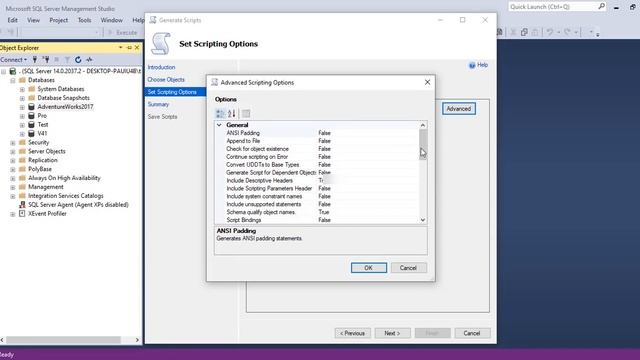The image size is (640, 360).
Task: Select the V41 database in tree
Action: pyautogui.click(x=42, y=133)
